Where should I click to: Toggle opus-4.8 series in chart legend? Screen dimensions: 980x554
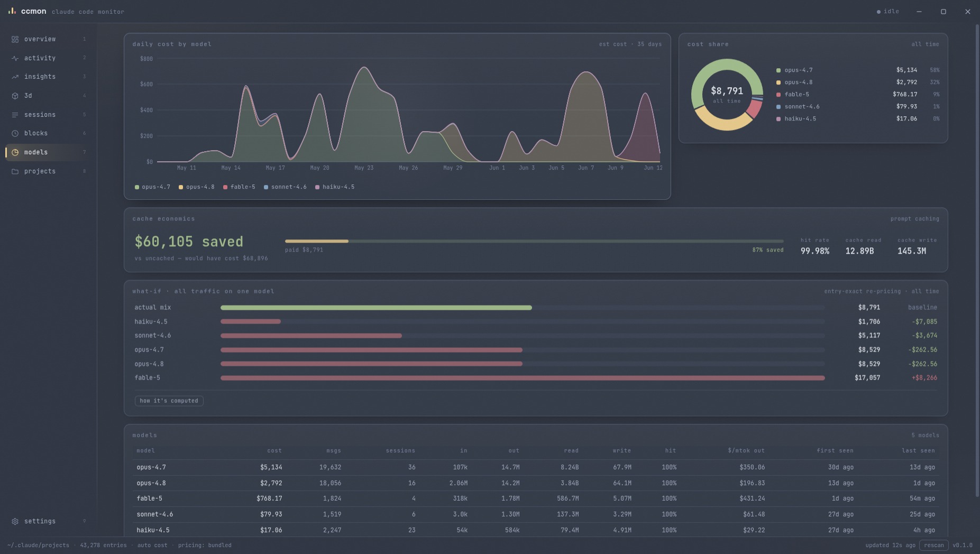tap(196, 187)
